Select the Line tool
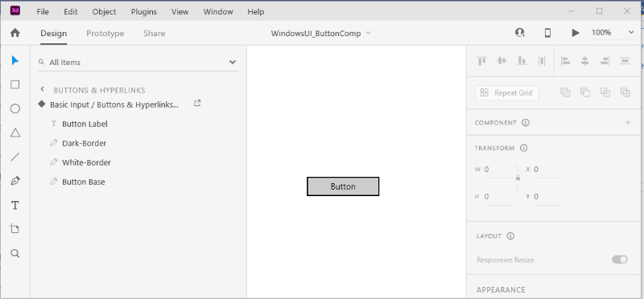Image resolution: width=644 pixels, height=299 pixels. [x=14, y=157]
